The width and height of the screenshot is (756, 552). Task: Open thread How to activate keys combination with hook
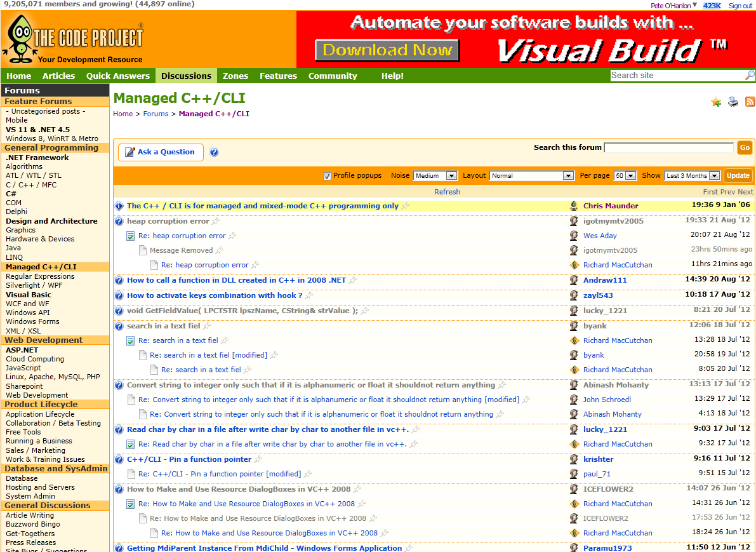[215, 295]
